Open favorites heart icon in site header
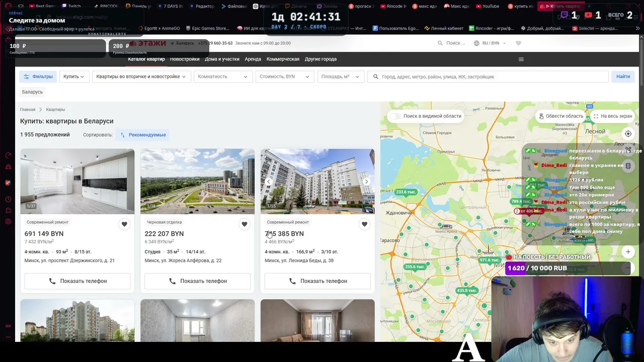The height and width of the screenshot is (362, 644). pyautogui.click(x=518, y=43)
